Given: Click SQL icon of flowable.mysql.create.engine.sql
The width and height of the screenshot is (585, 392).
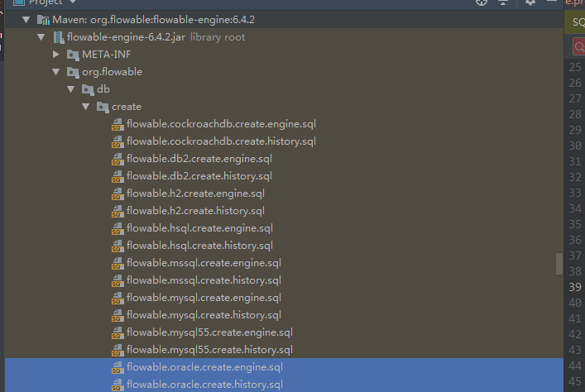Looking at the screenshot, I should click(117, 299).
